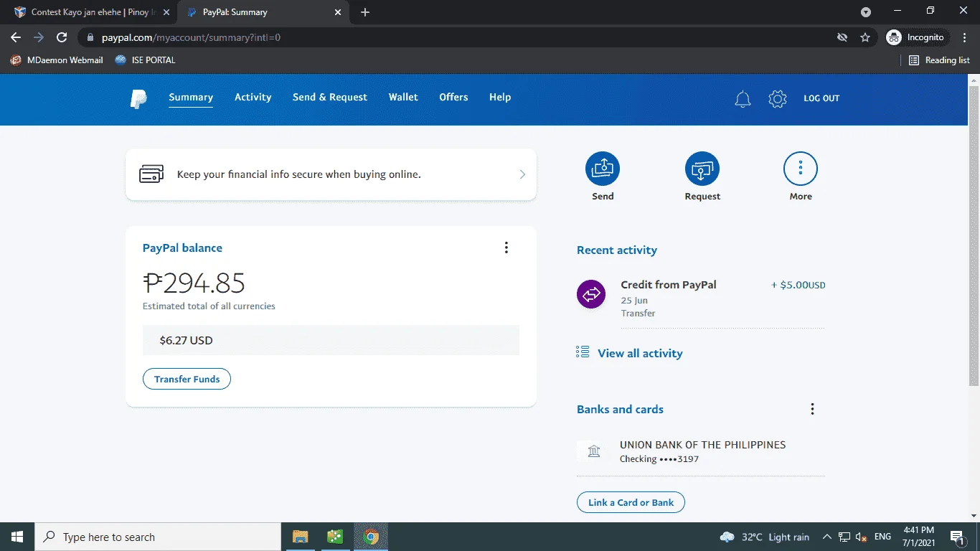
Task: Click the Windows taskbar search box
Action: pyautogui.click(x=158, y=537)
